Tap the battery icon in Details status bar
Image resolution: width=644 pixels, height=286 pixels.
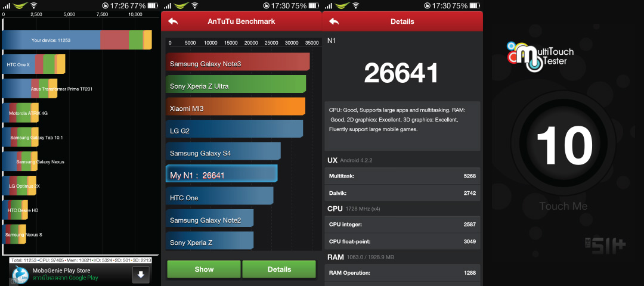click(x=475, y=6)
